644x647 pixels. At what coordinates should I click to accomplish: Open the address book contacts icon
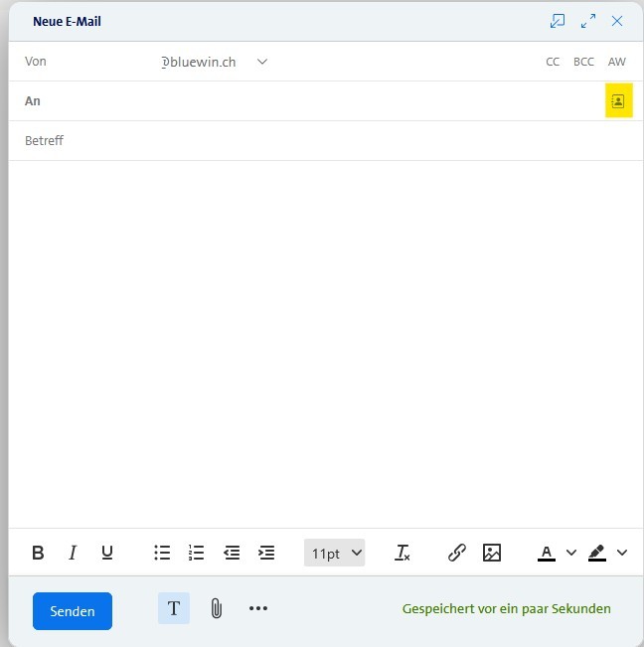618,100
